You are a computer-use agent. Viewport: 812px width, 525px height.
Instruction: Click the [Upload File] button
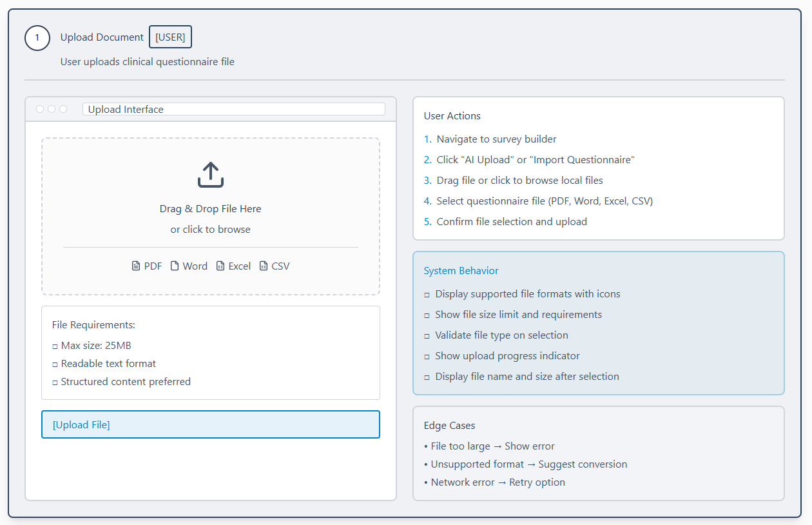(x=211, y=424)
